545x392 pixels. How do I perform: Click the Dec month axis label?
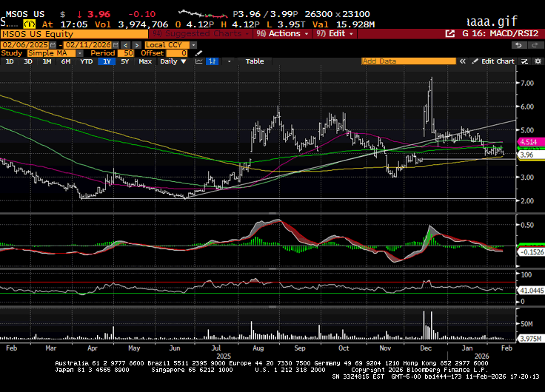(x=426, y=348)
